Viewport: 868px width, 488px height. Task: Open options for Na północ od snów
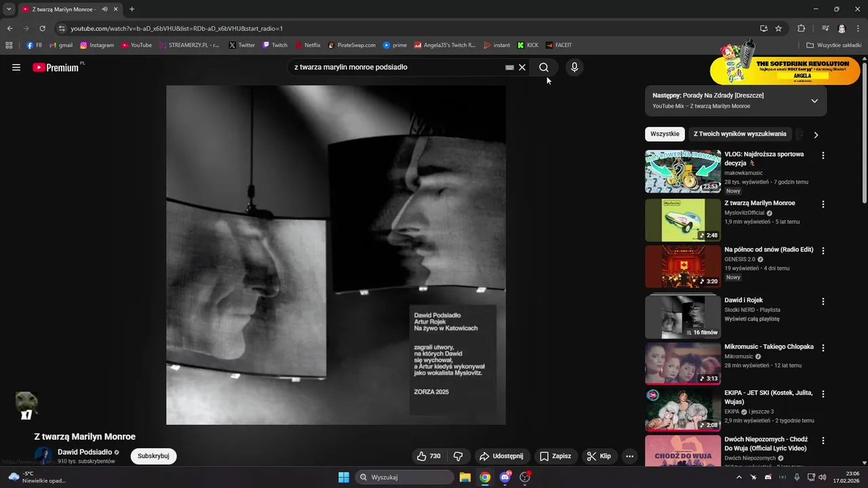pos(823,251)
